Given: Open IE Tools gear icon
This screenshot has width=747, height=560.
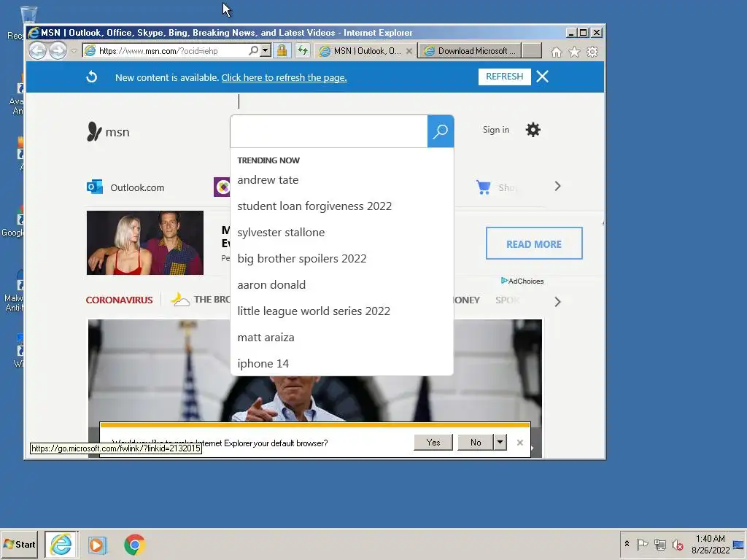Looking at the screenshot, I should click(x=592, y=52).
